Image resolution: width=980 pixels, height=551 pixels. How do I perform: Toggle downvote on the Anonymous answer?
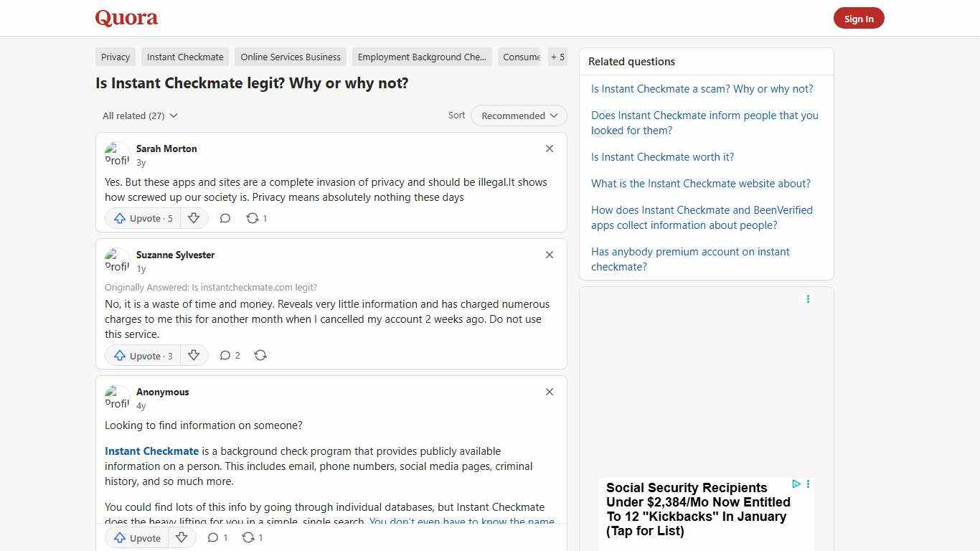click(x=182, y=537)
